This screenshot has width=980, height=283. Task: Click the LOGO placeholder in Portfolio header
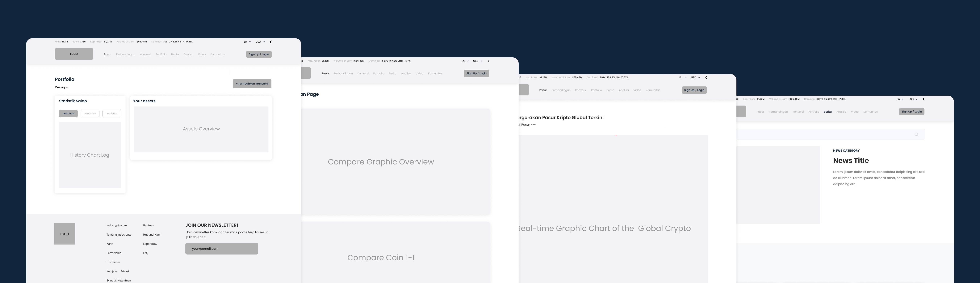(74, 54)
